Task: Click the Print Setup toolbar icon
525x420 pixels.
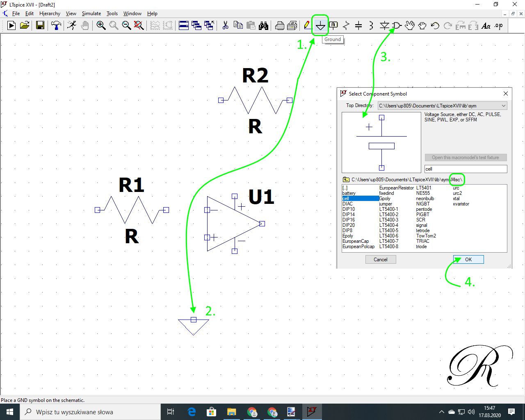Action: [x=292, y=25]
